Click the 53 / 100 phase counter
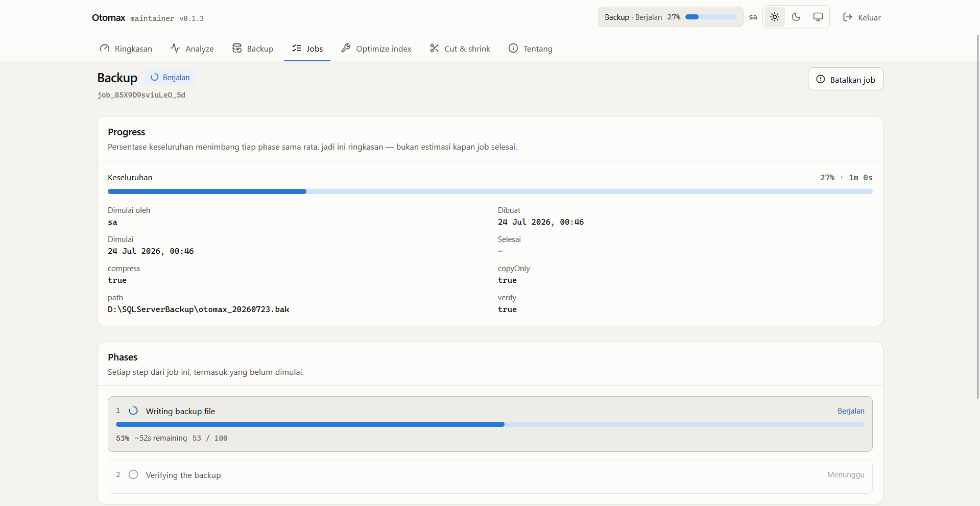 (210, 438)
